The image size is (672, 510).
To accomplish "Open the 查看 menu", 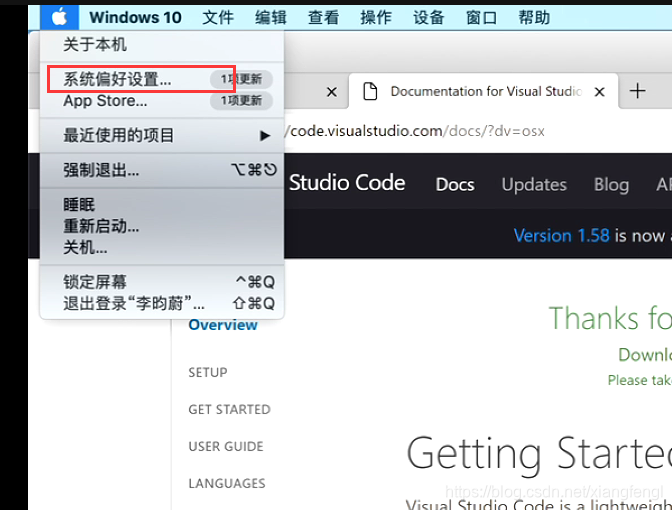I will [x=323, y=18].
